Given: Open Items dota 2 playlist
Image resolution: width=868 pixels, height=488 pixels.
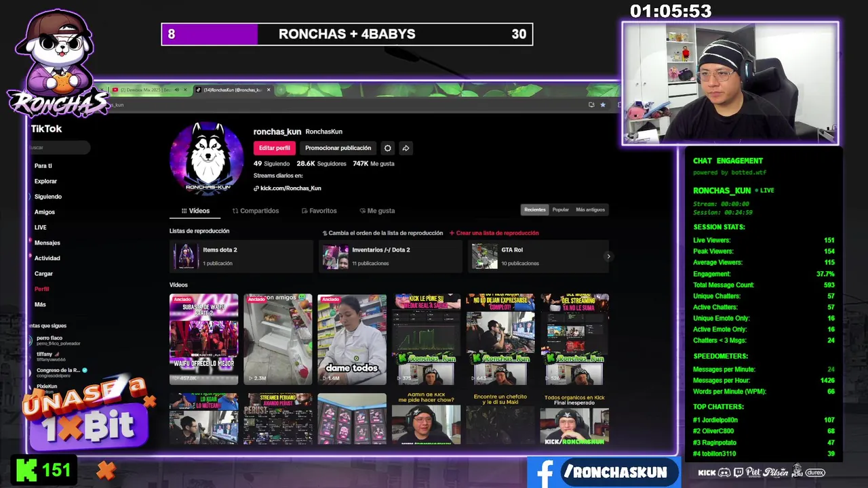Looking at the screenshot, I should click(241, 256).
